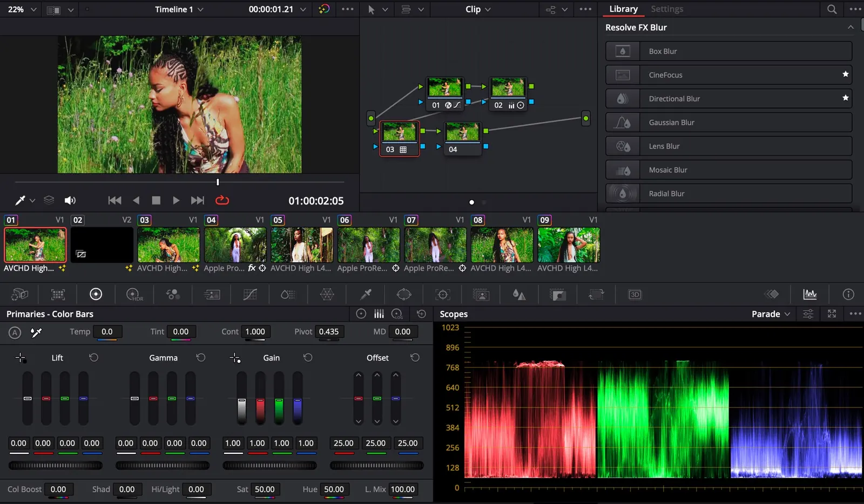Open the Clip node mode dropdown
This screenshot has width=864, height=504.
point(478,9)
